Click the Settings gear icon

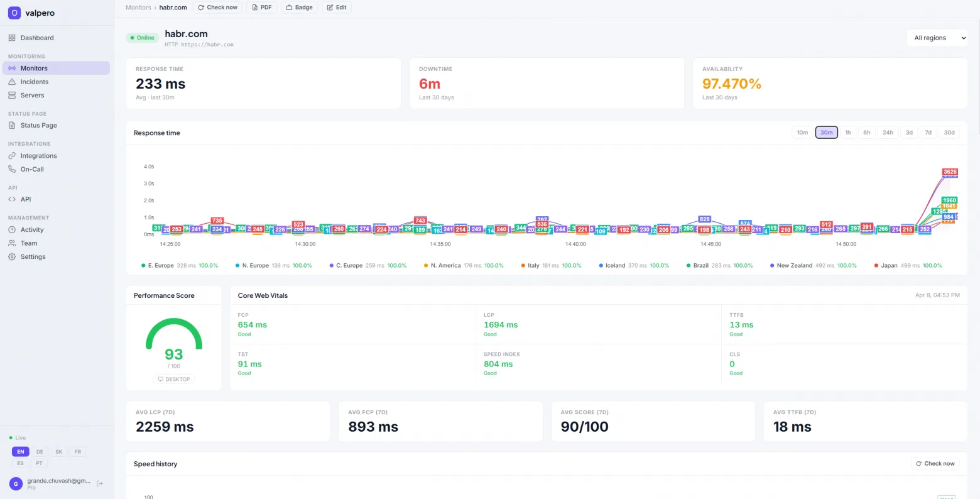pyautogui.click(x=12, y=256)
